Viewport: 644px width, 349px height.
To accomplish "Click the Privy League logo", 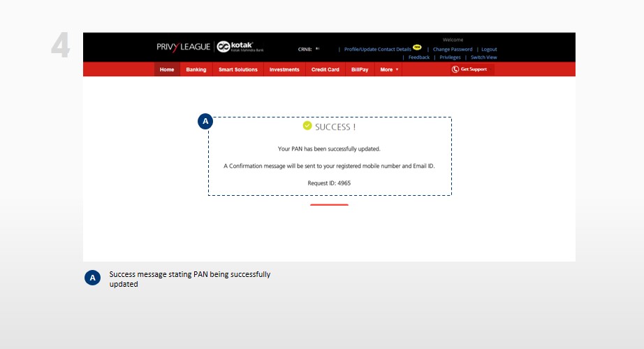I will tap(183, 47).
